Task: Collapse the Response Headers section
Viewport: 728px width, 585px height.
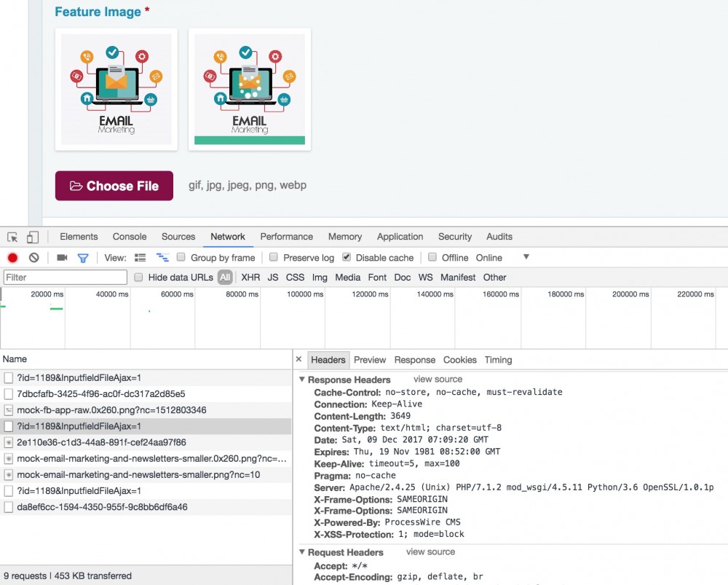Action: tap(303, 380)
